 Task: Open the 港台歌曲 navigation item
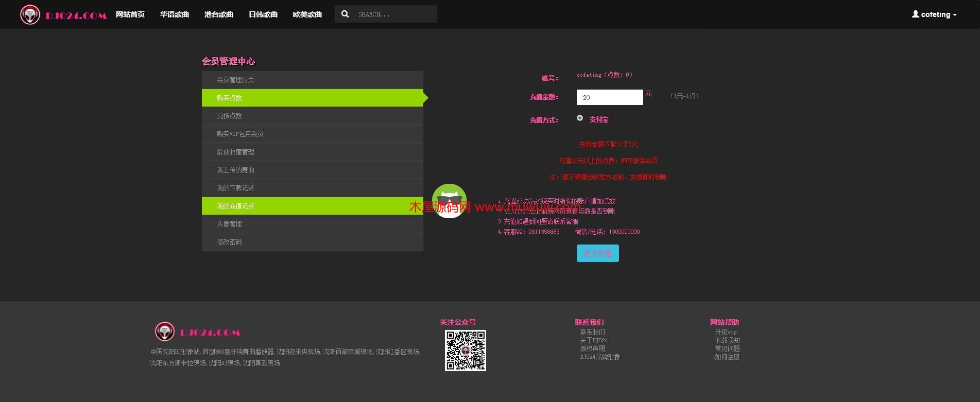pyautogui.click(x=218, y=14)
